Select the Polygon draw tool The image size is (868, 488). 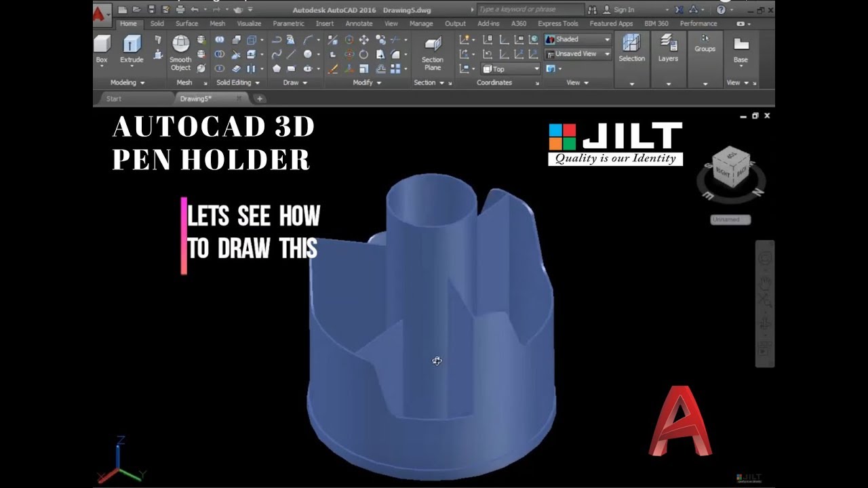[x=277, y=68]
